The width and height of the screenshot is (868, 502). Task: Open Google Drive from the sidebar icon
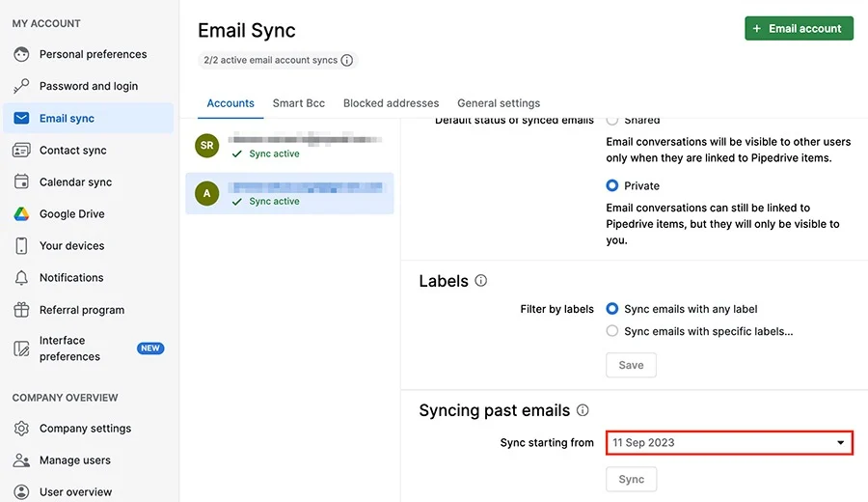21,214
